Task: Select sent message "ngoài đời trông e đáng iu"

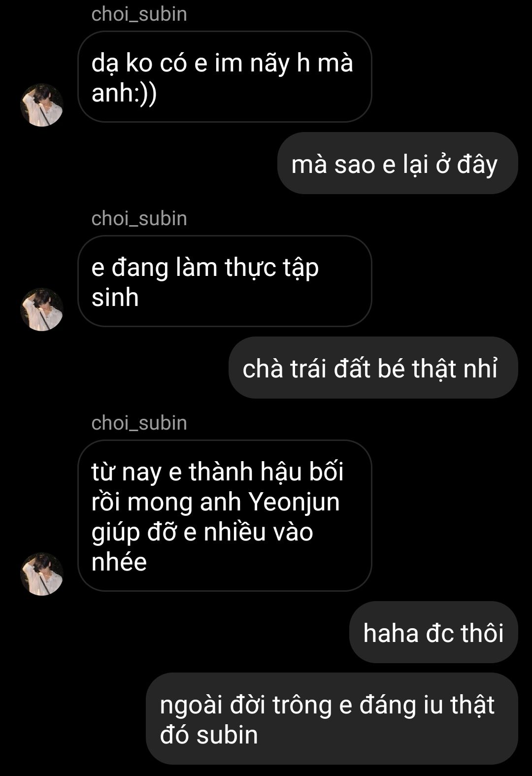Action: click(332, 719)
